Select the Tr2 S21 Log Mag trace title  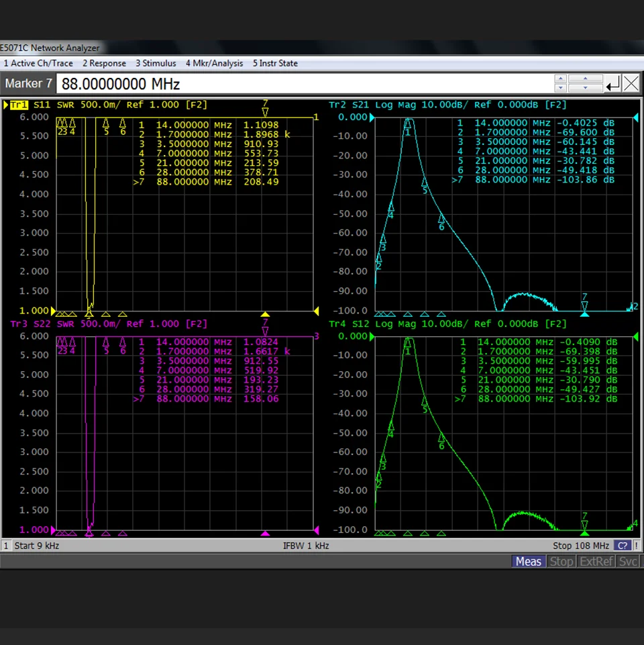coord(447,105)
